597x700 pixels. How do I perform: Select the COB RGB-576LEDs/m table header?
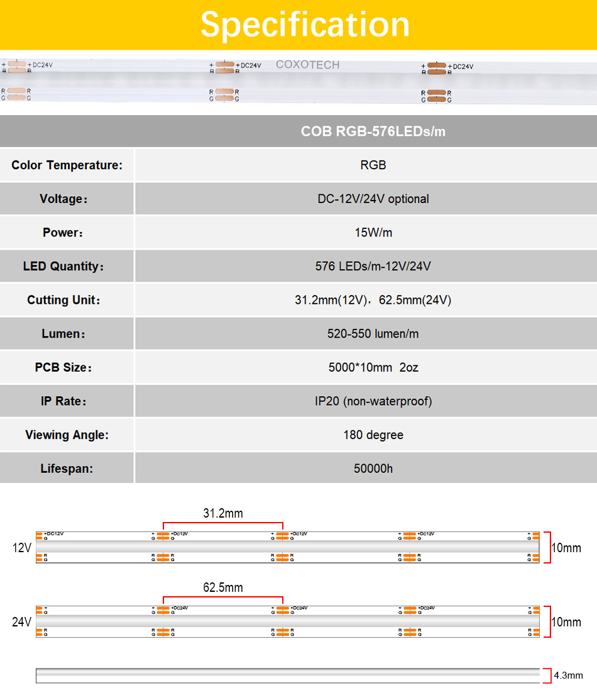click(373, 131)
